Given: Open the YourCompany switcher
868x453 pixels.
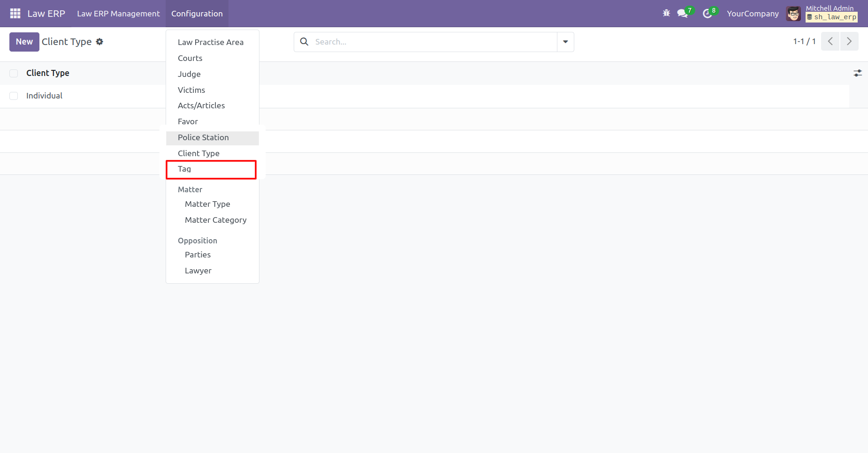Looking at the screenshot, I should pyautogui.click(x=753, y=14).
